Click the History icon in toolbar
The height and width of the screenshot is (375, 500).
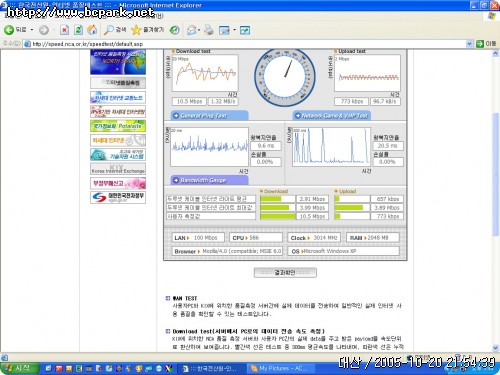[x=175, y=30]
